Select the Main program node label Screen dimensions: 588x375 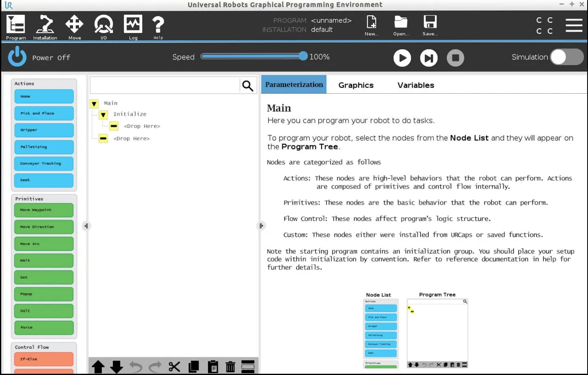coord(111,103)
